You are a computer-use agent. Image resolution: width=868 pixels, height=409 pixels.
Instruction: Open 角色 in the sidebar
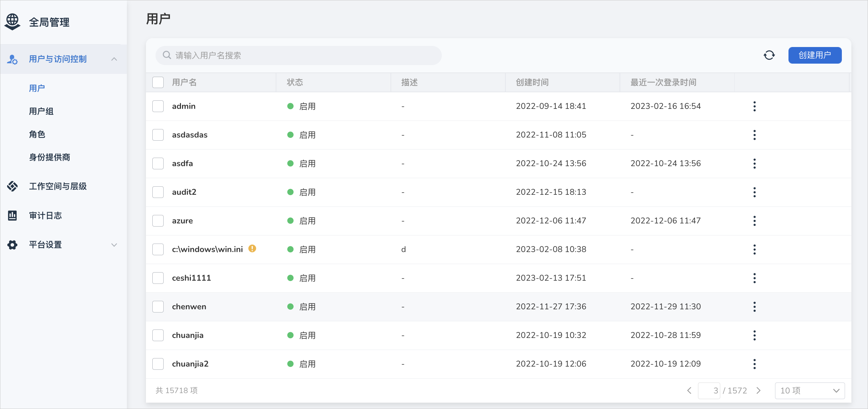pyautogui.click(x=37, y=134)
